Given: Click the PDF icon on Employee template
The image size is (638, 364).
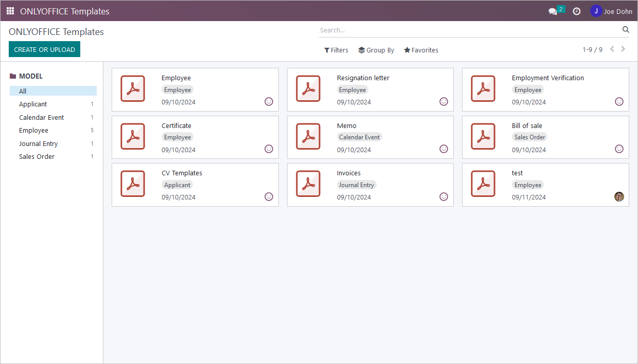Looking at the screenshot, I should (x=133, y=88).
